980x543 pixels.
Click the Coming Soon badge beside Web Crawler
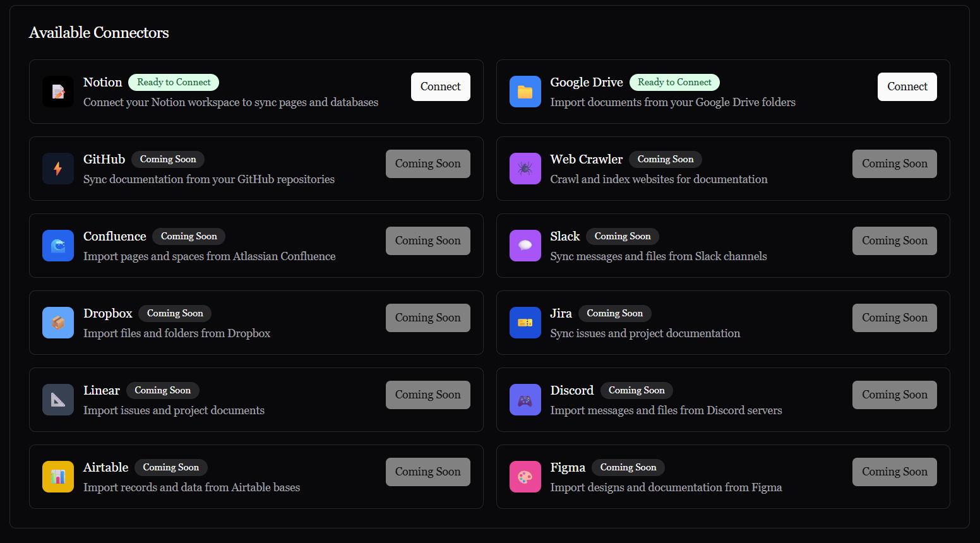[x=666, y=159]
